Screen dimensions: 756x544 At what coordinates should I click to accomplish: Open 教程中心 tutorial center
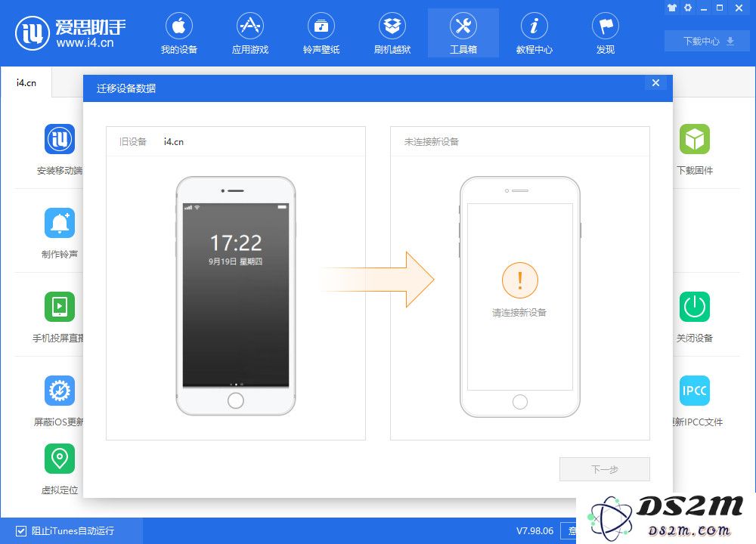(x=534, y=33)
